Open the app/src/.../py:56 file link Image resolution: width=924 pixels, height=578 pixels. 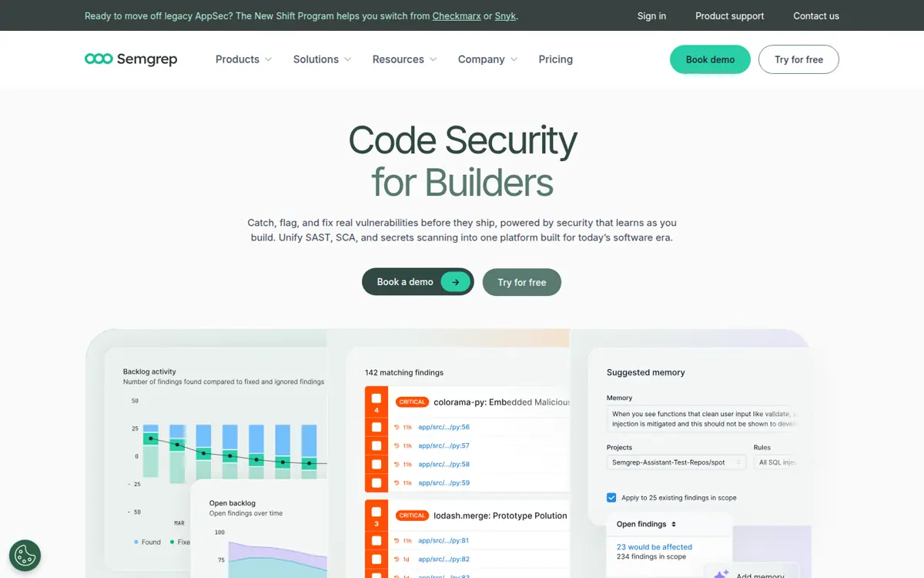point(444,427)
